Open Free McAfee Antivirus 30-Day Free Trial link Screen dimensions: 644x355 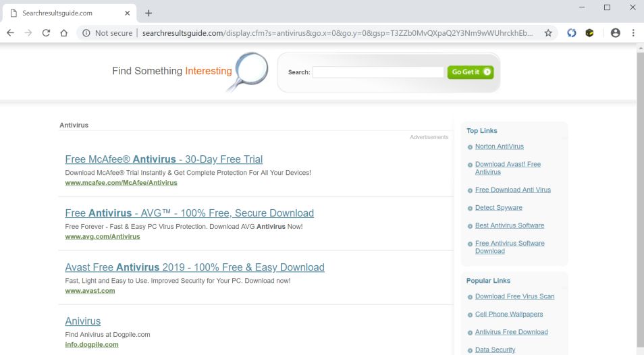point(164,159)
